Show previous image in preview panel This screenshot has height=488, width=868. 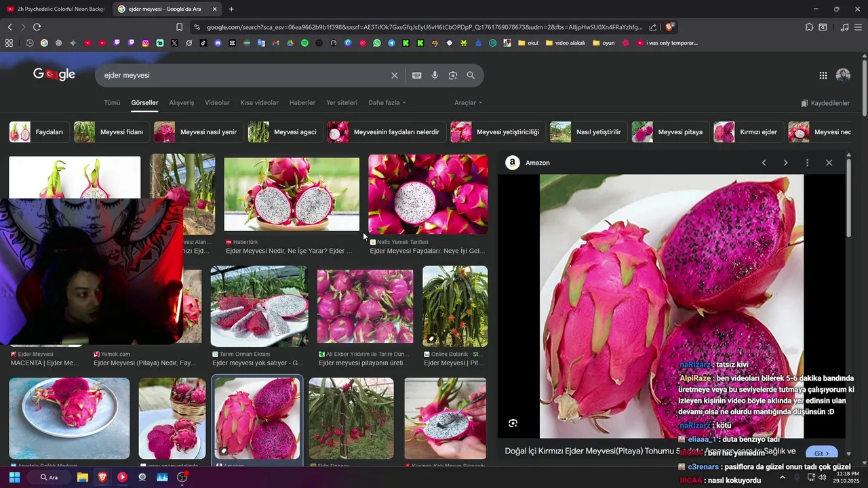(x=764, y=163)
